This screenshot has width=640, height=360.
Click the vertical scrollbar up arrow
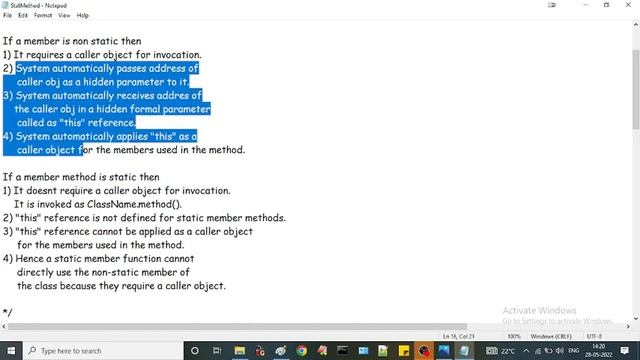click(x=636, y=25)
